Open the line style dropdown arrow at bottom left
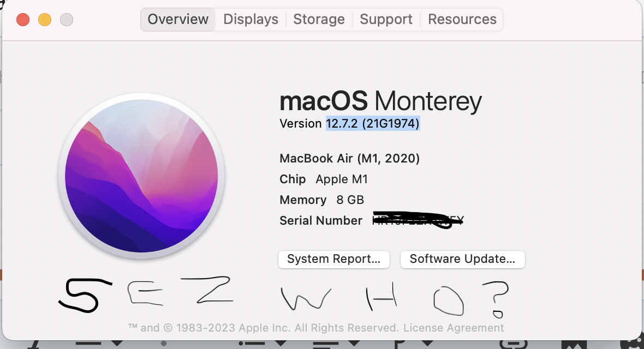This screenshot has width=644, height=349. pos(117,343)
